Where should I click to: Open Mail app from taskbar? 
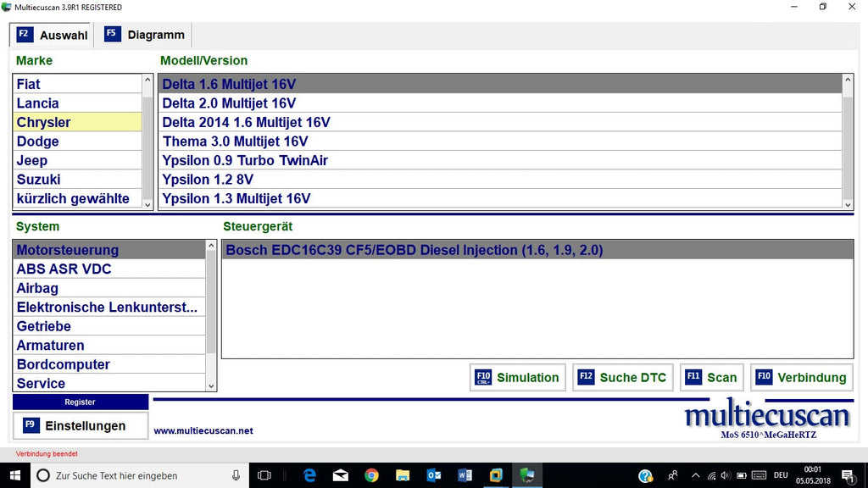click(341, 475)
